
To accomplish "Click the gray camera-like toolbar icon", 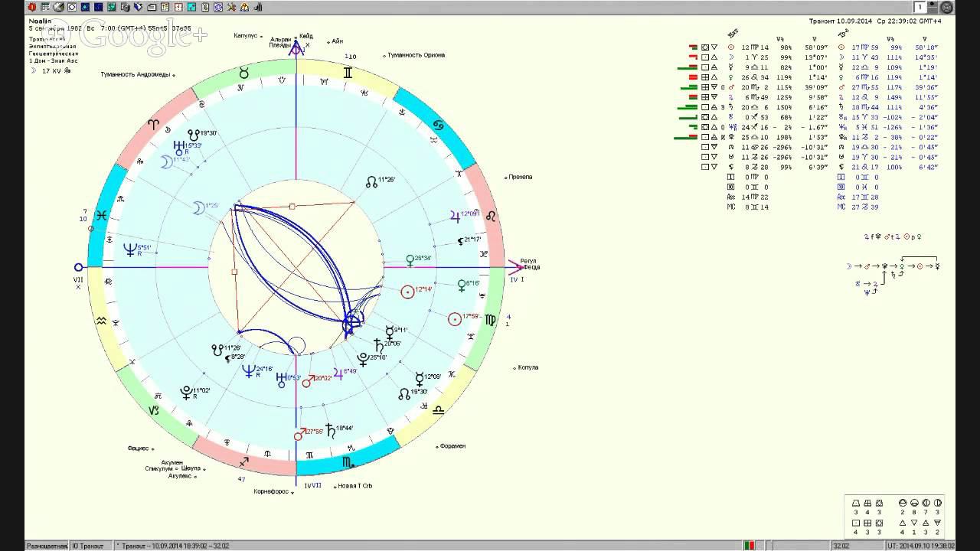I will click(x=125, y=7).
